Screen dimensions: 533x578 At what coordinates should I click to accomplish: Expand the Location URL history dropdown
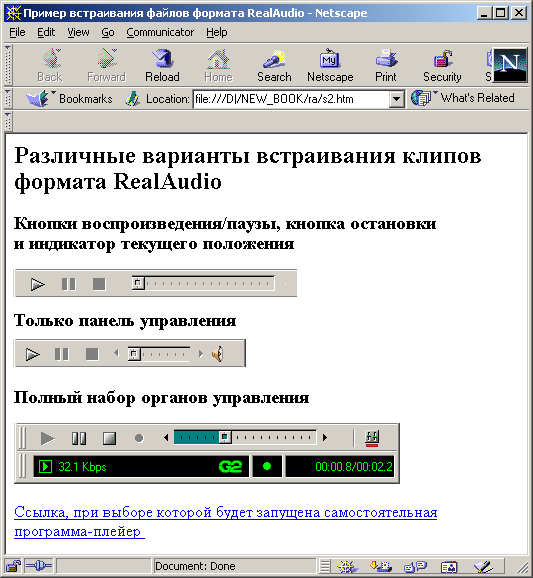click(397, 99)
